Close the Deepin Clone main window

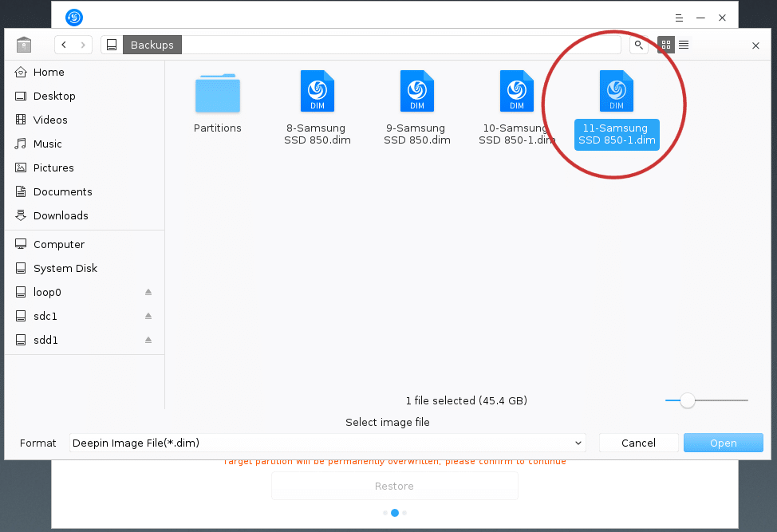coord(722,18)
